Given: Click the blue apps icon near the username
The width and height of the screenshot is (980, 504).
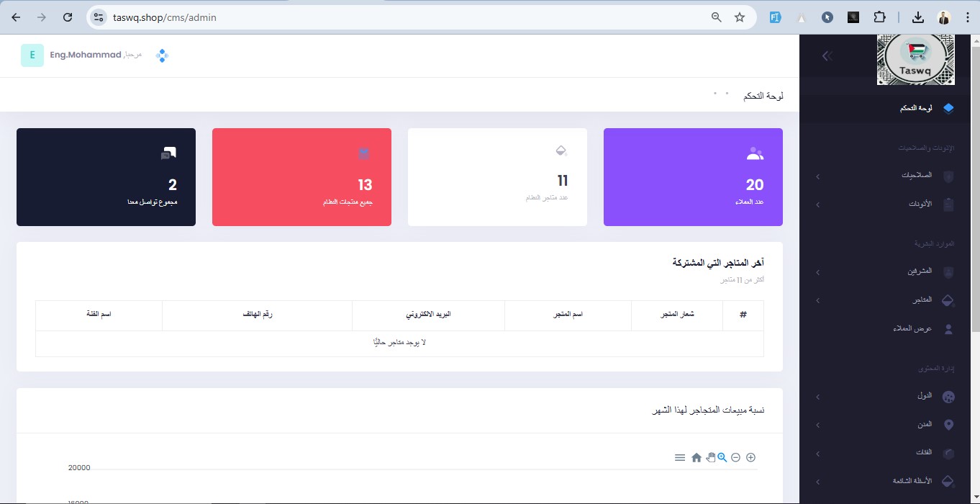Looking at the screenshot, I should (x=162, y=55).
